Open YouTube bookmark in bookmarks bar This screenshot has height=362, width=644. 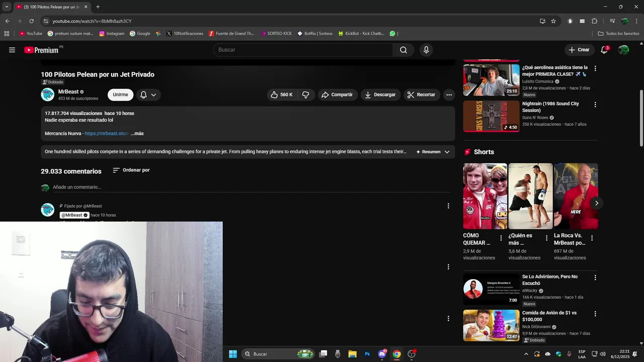pyautogui.click(x=31, y=34)
